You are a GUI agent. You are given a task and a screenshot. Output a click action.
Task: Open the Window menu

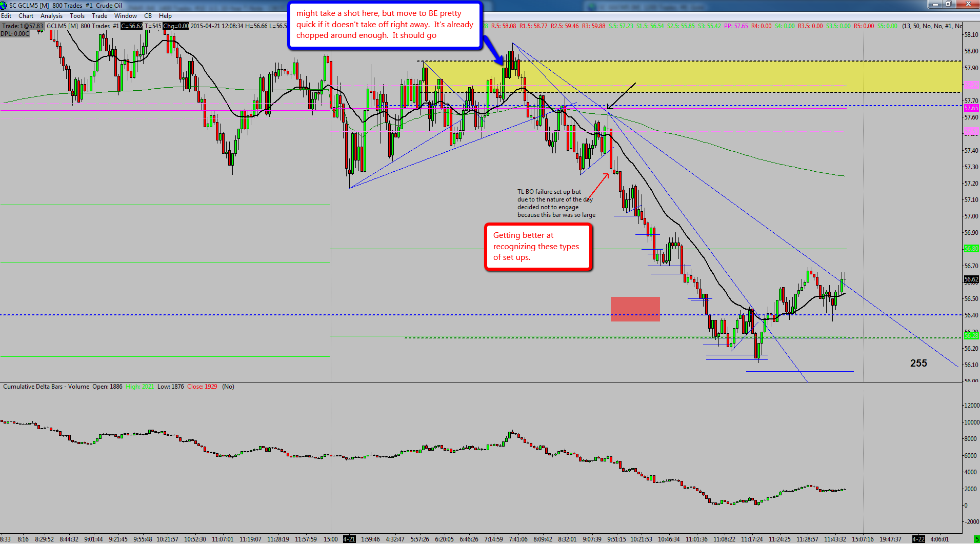(x=126, y=16)
